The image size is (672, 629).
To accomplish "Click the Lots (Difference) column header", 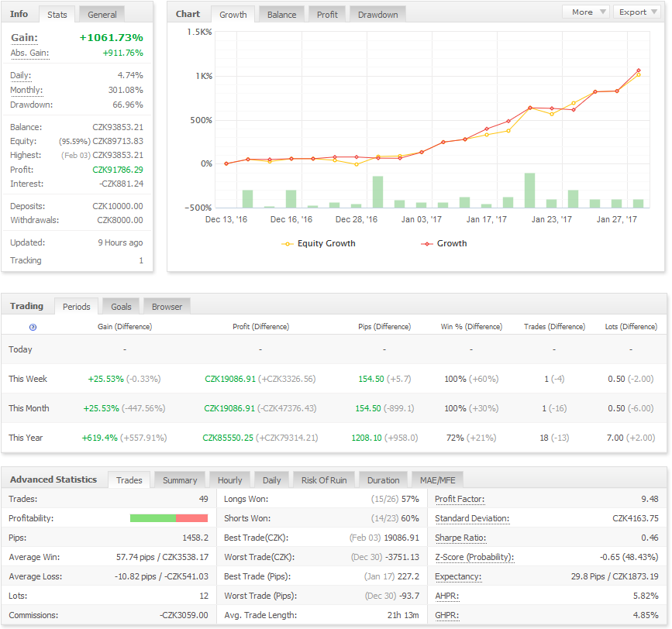I will click(x=631, y=327).
